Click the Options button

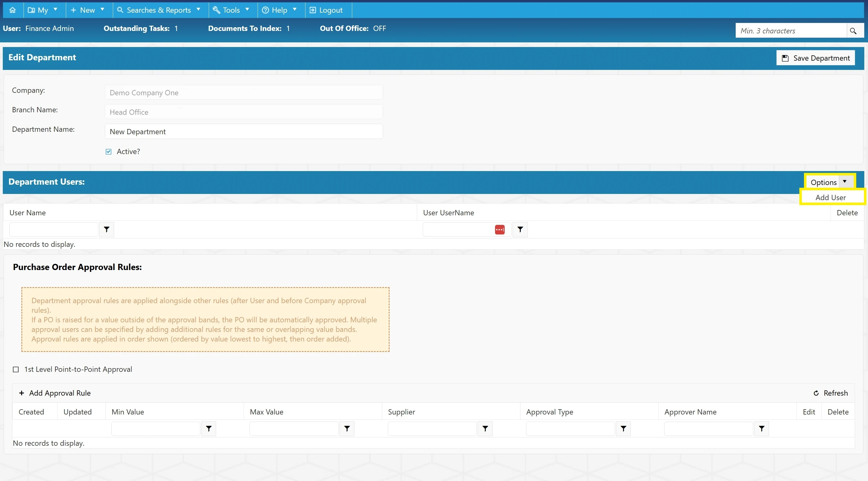pos(823,182)
